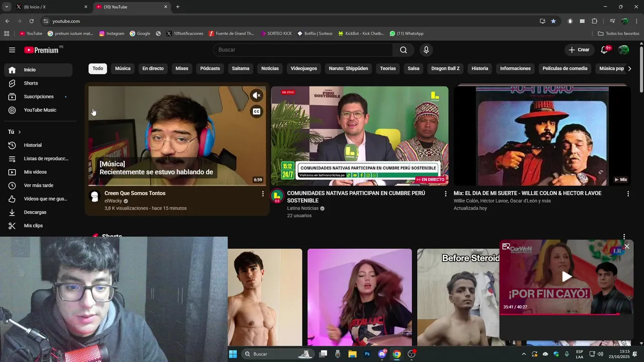Open the Chrome extensions puzzle icon

(x=595, y=21)
